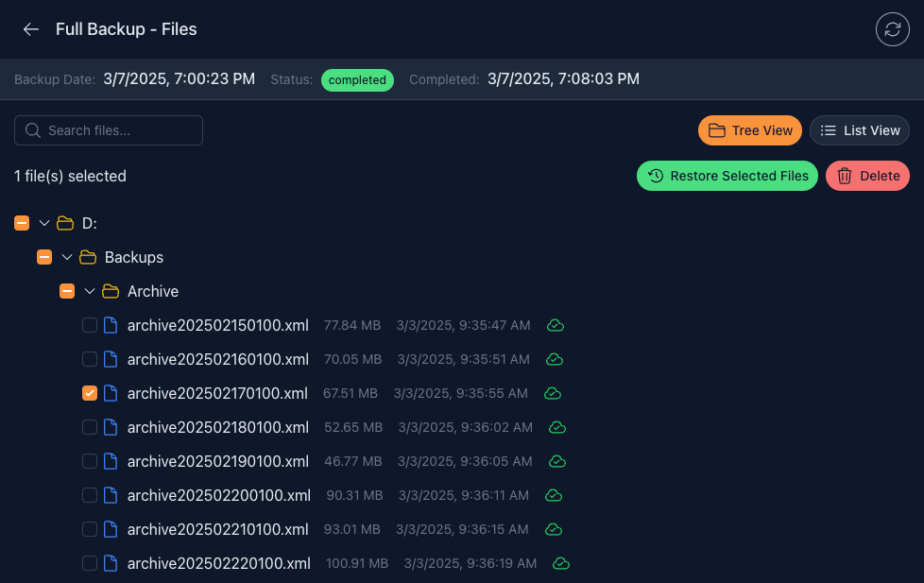The image size is (924, 583).
Task: Click cloud status icon for archive202502190100.xml
Action: (x=557, y=461)
